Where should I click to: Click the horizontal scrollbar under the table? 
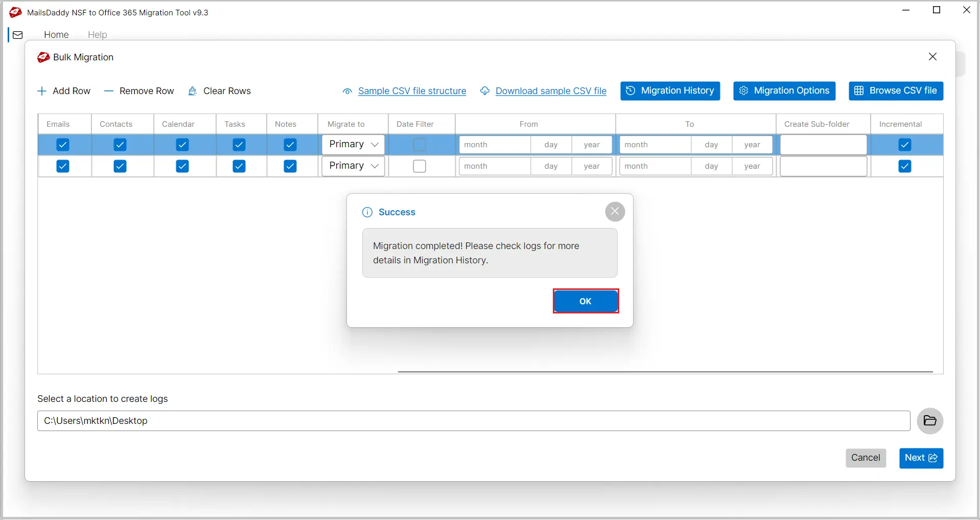[x=664, y=372]
